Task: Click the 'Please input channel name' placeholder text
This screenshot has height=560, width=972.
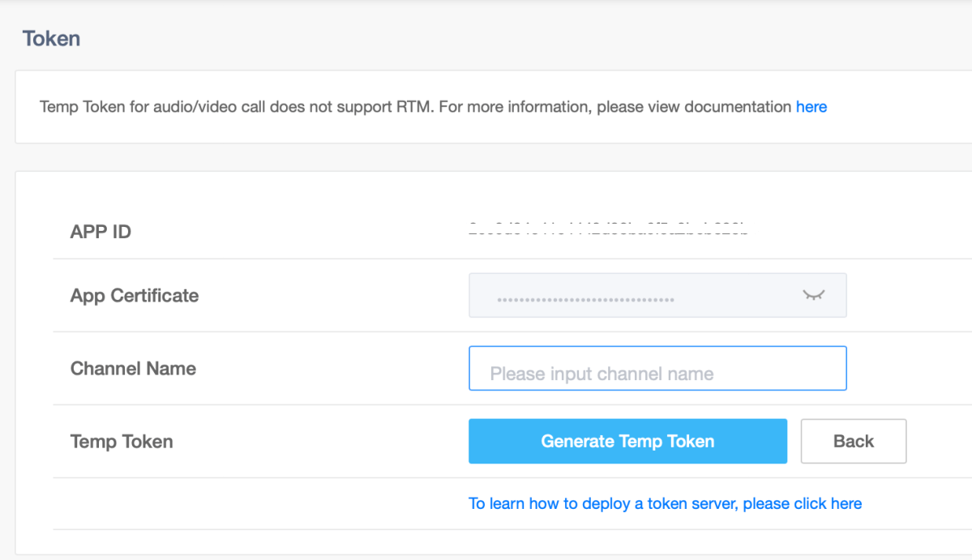Action: [x=602, y=374]
